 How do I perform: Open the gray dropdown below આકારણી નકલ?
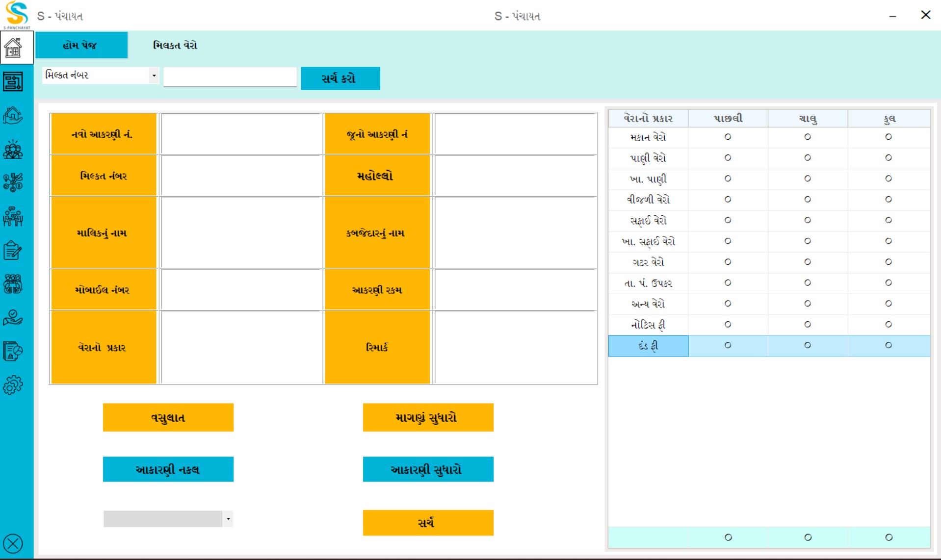[x=228, y=519]
